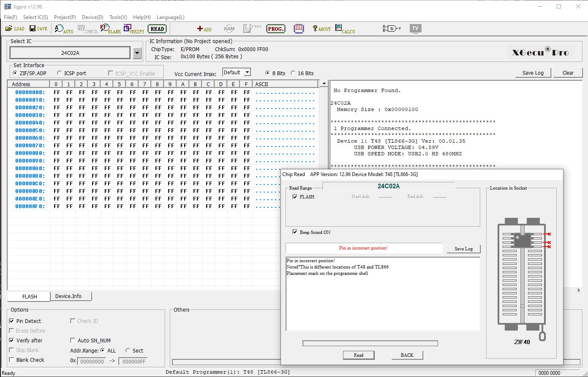This screenshot has width=588, height=377.
Task: Select the 16 Bits radio button
Action: click(293, 73)
